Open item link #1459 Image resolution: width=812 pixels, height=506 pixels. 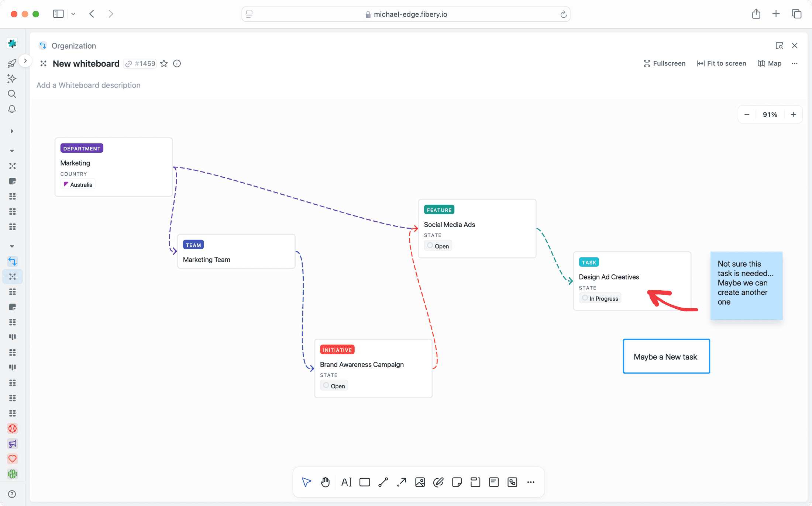click(140, 63)
